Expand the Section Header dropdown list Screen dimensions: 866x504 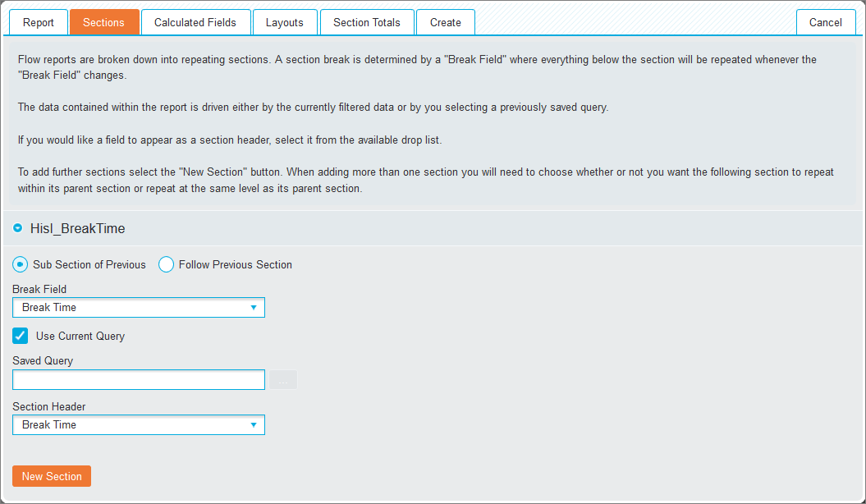(x=139, y=424)
